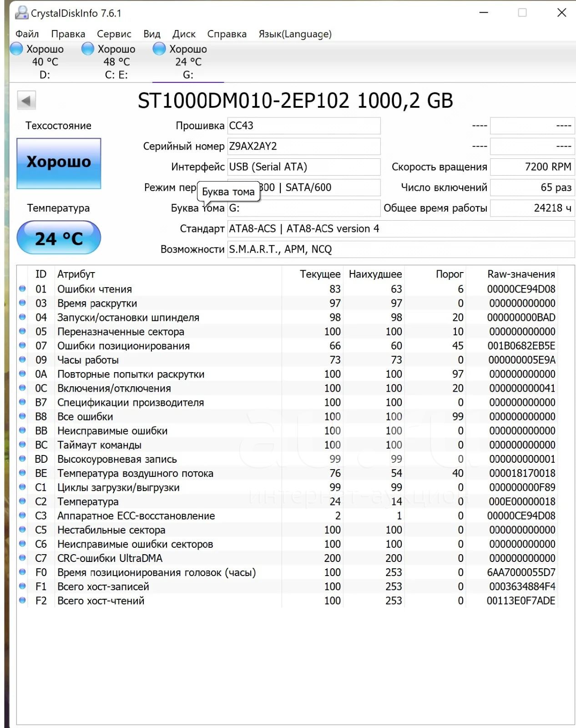Click status dot for C2 Температура
Screen dimensions: 576x728
point(22,501)
